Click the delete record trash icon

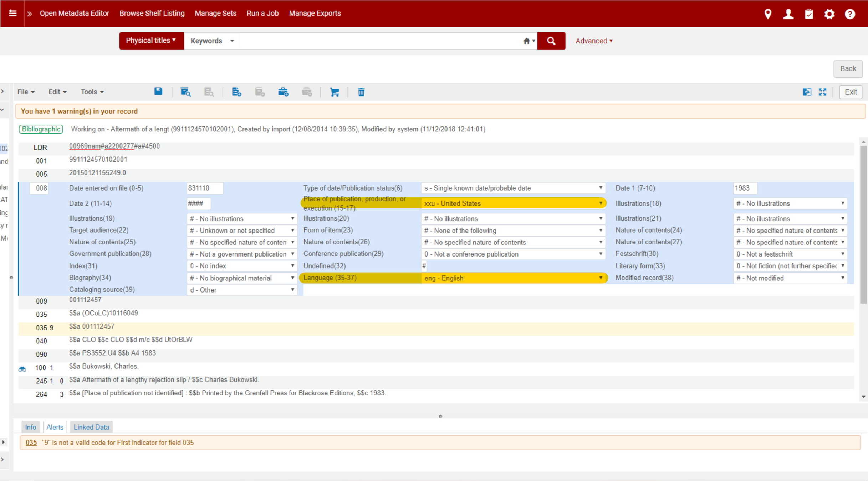361,92
